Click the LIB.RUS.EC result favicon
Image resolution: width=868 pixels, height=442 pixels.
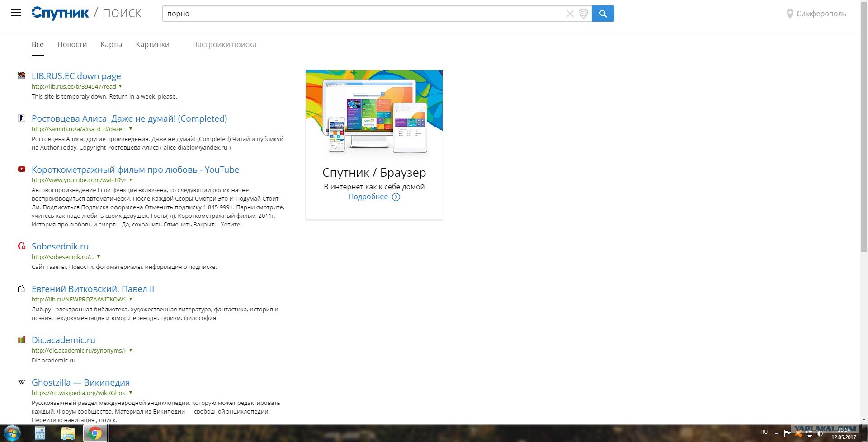(22, 75)
